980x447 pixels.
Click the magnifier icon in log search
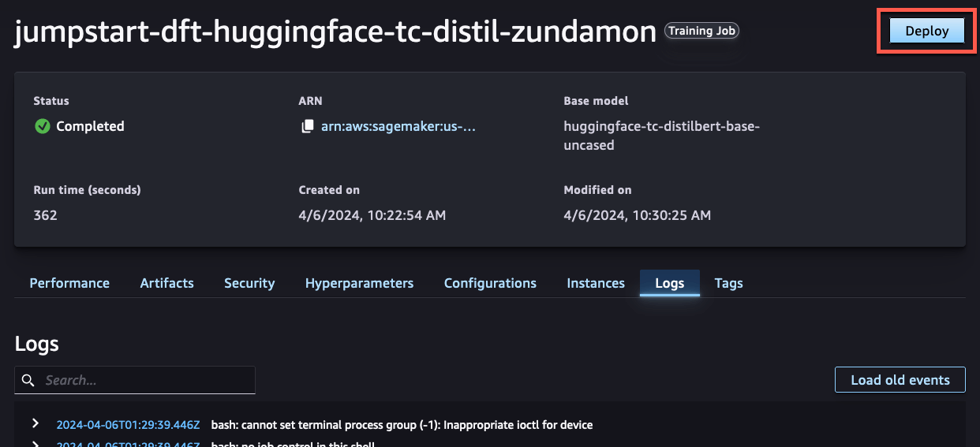pos(28,380)
